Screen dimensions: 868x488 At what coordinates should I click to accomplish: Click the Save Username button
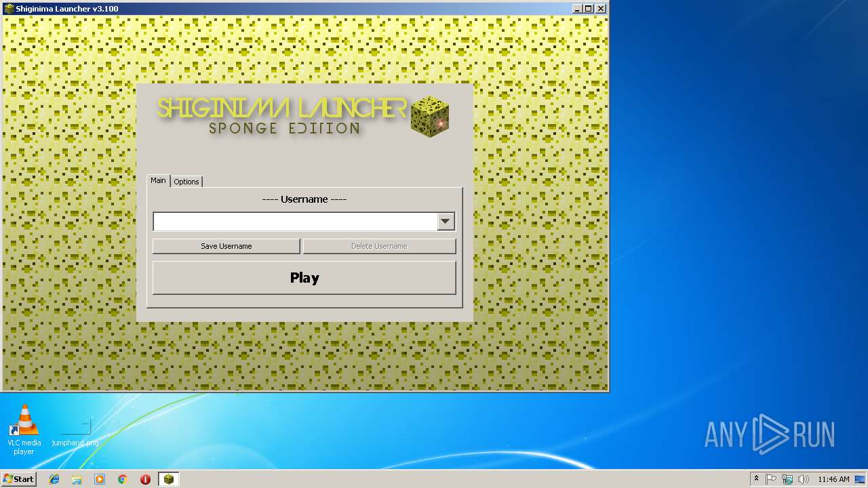click(226, 246)
